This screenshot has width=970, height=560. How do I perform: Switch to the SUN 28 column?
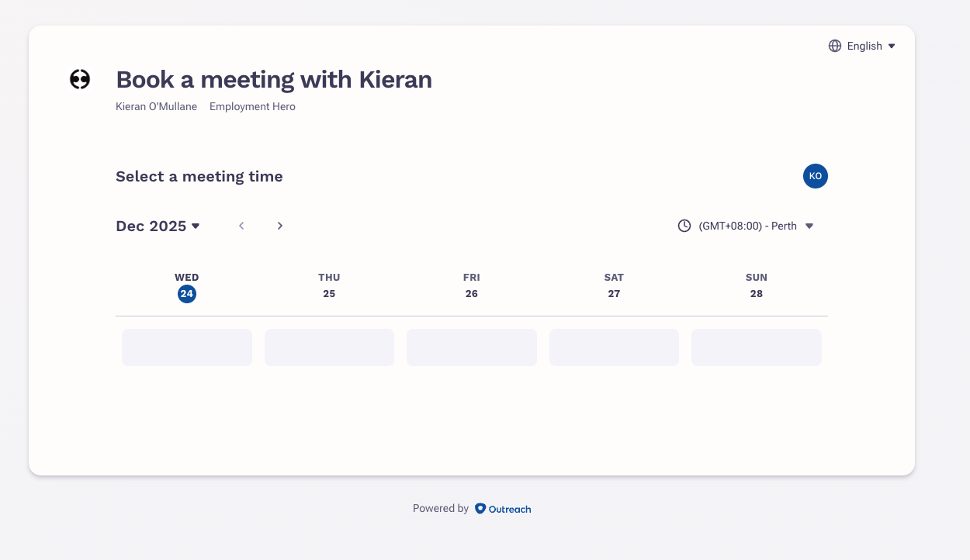pos(757,285)
